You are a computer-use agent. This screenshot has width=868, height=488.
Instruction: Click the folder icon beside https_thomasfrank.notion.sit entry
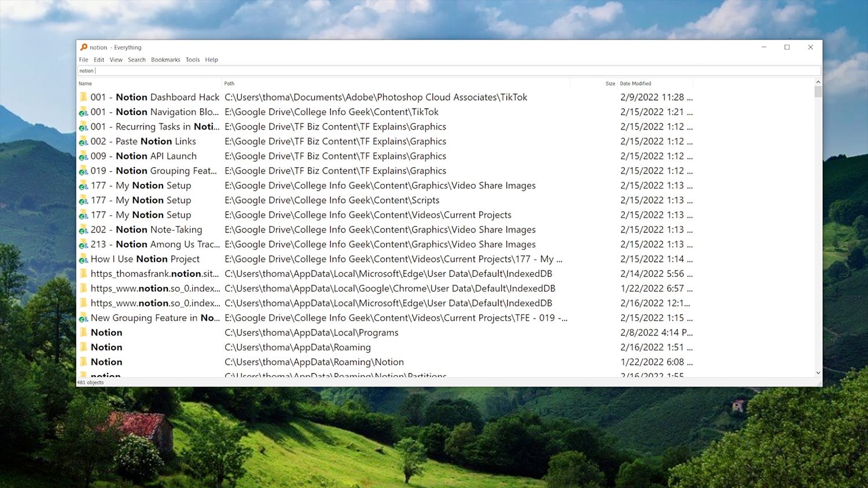84,273
